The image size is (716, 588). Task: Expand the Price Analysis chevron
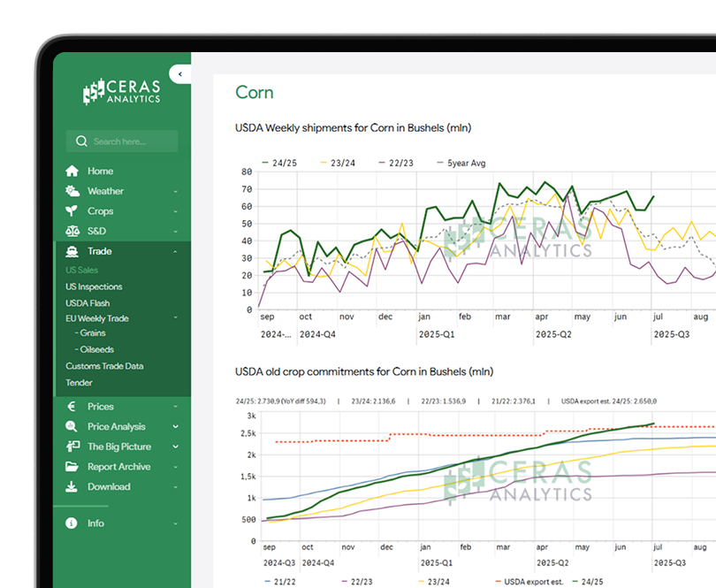(x=175, y=427)
